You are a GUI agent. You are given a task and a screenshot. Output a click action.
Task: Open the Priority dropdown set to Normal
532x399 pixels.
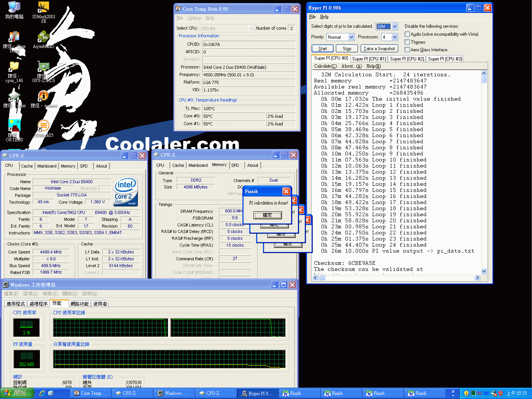351,37
